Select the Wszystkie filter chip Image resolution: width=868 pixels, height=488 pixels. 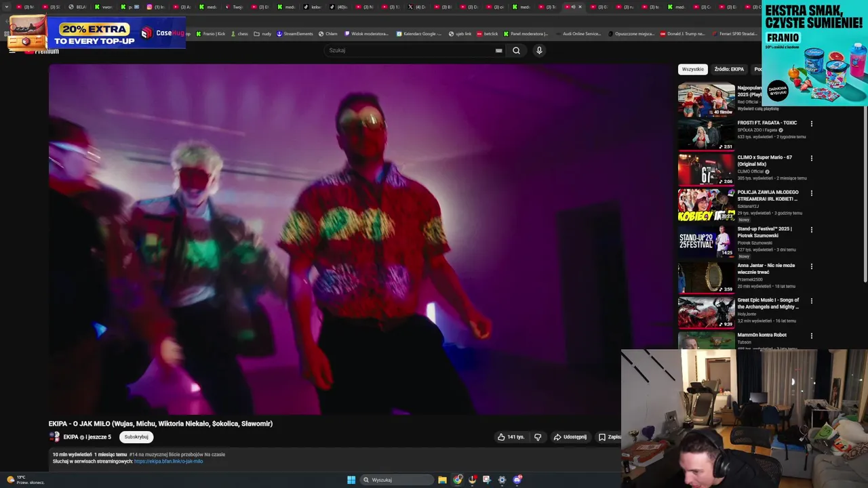[693, 69]
